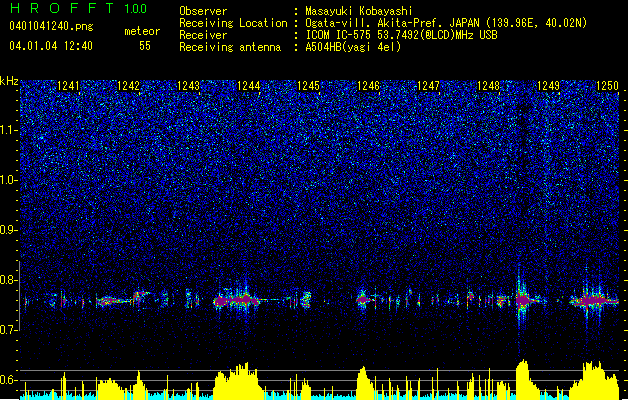Click the 1250 time marker
Image resolution: width=629 pixels, height=400 pixels.
pyautogui.click(x=608, y=85)
